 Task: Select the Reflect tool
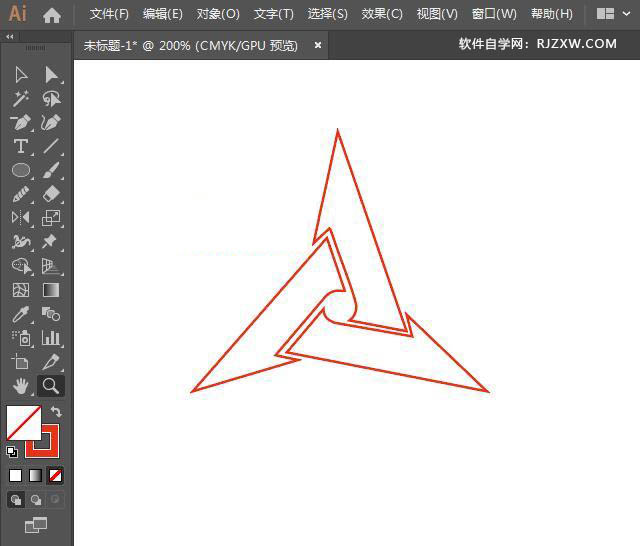21,218
